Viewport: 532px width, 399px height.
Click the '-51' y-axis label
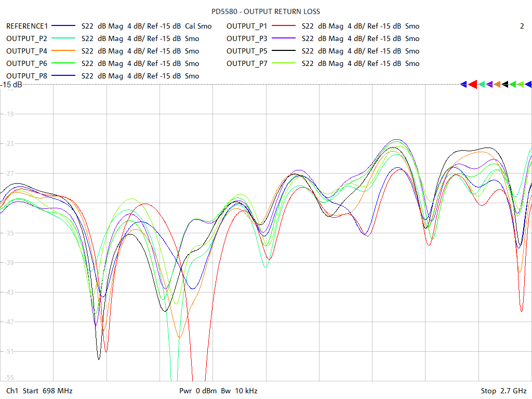point(8,352)
